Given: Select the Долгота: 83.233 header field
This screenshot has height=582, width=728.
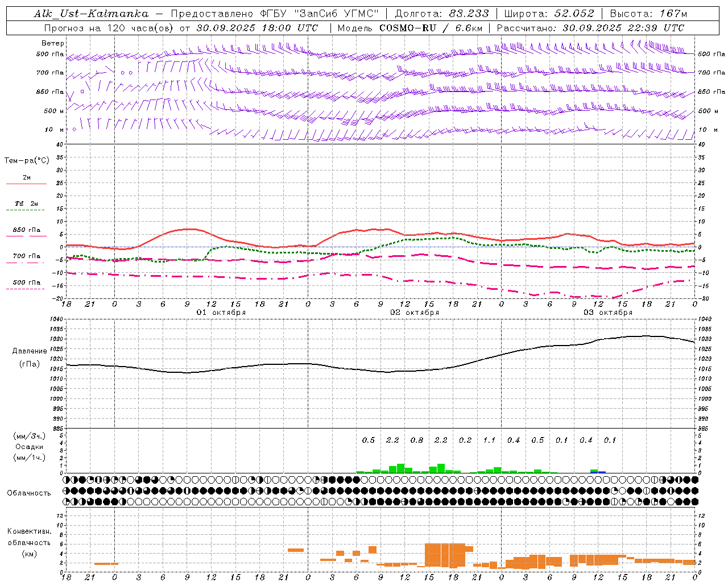Looking at the screenshot, I should click(442, 14).
